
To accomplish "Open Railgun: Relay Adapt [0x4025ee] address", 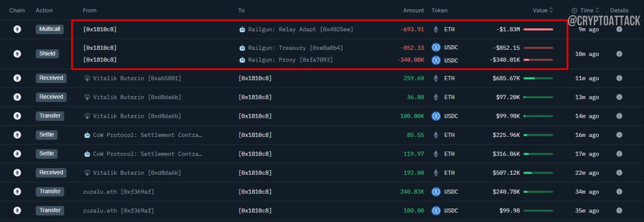I will 301,29.
